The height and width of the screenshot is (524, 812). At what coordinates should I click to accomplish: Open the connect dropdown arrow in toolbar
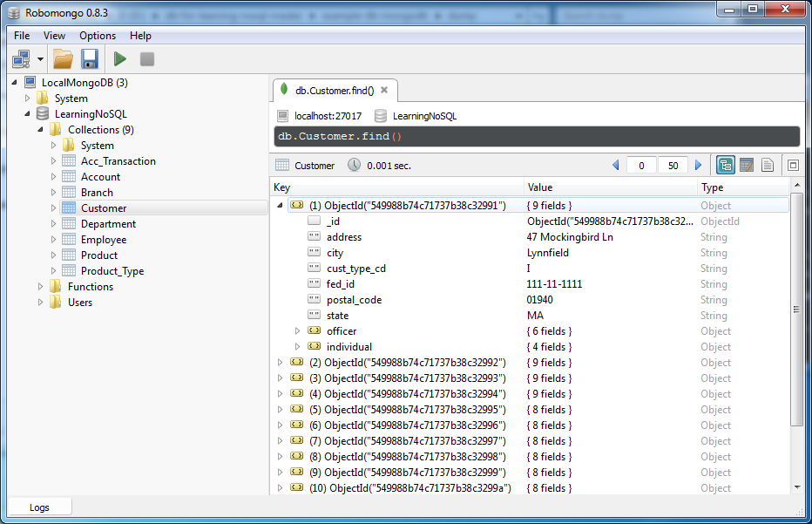(40, 59)
